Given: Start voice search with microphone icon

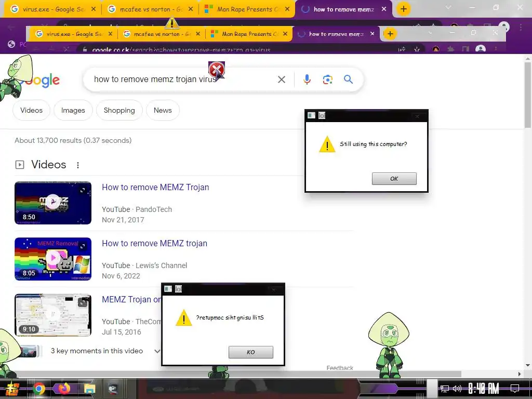Looking at the screenshot, I should coord(307,79).
